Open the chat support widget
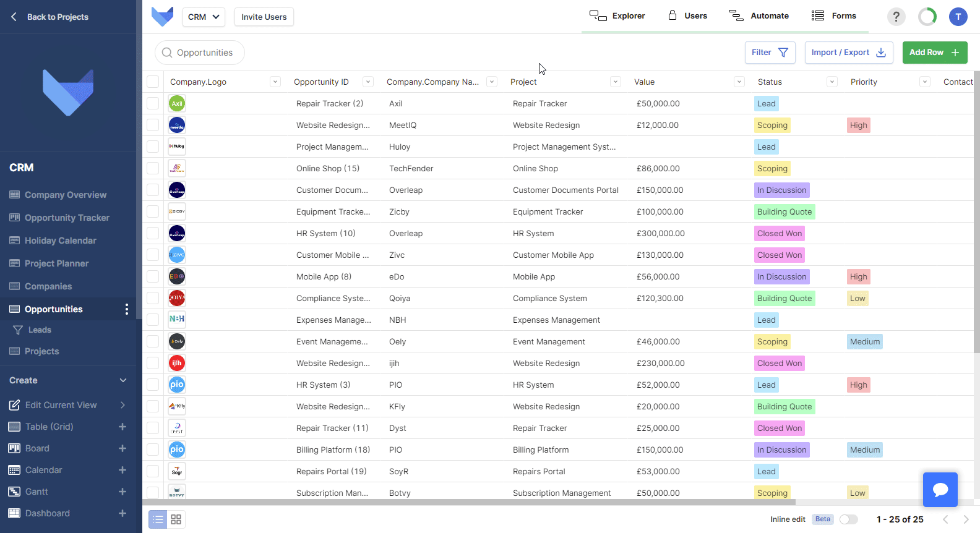 click(x=940, y=490)
